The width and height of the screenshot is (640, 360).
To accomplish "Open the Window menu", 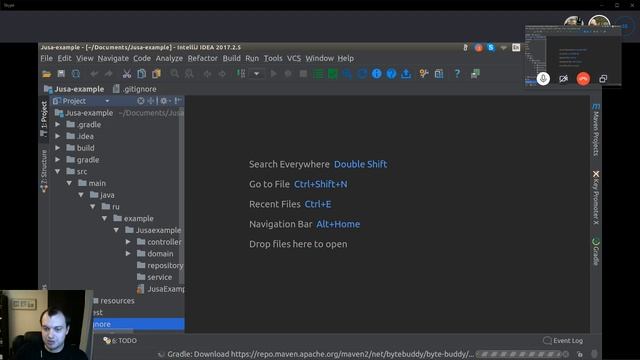I will point(320,58).
